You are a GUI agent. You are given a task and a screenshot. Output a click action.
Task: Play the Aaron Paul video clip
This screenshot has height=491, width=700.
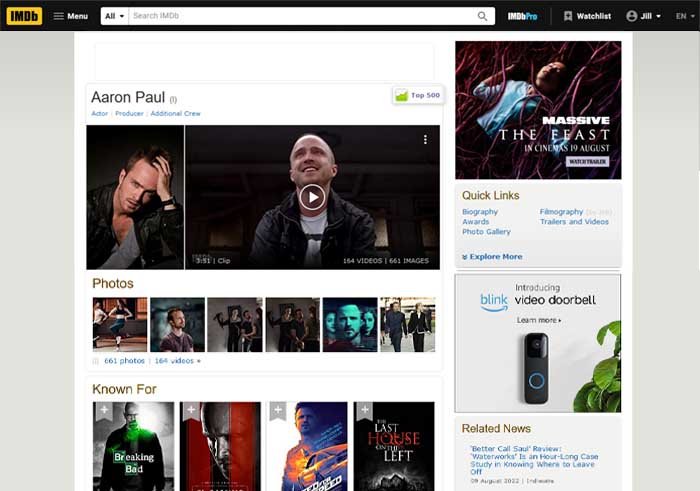[312, 197]
